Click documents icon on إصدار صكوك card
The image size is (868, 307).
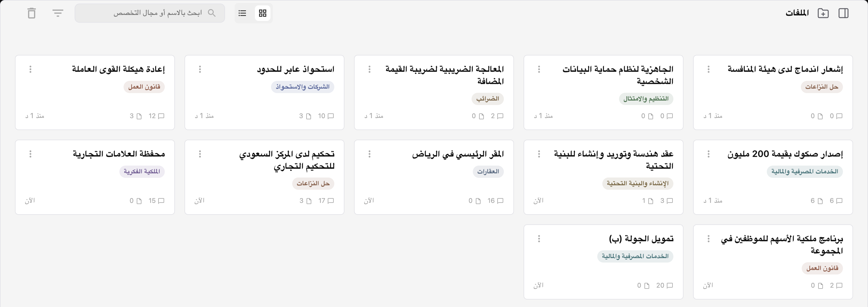820,201
